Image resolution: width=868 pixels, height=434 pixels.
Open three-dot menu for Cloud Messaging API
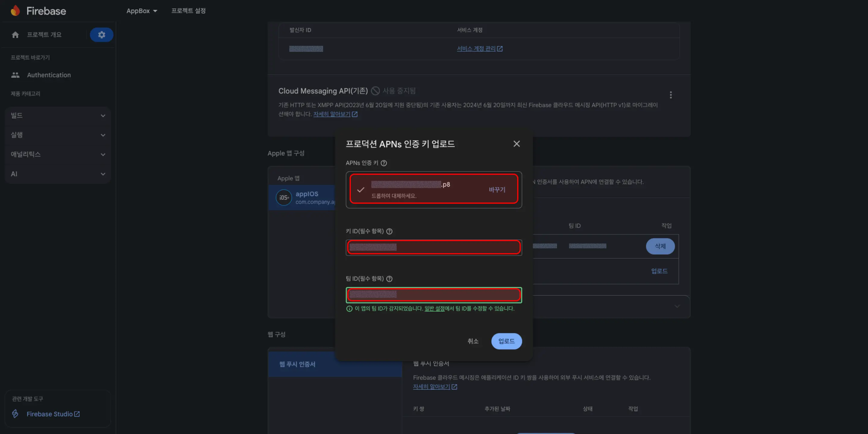(x=671, y=95)
